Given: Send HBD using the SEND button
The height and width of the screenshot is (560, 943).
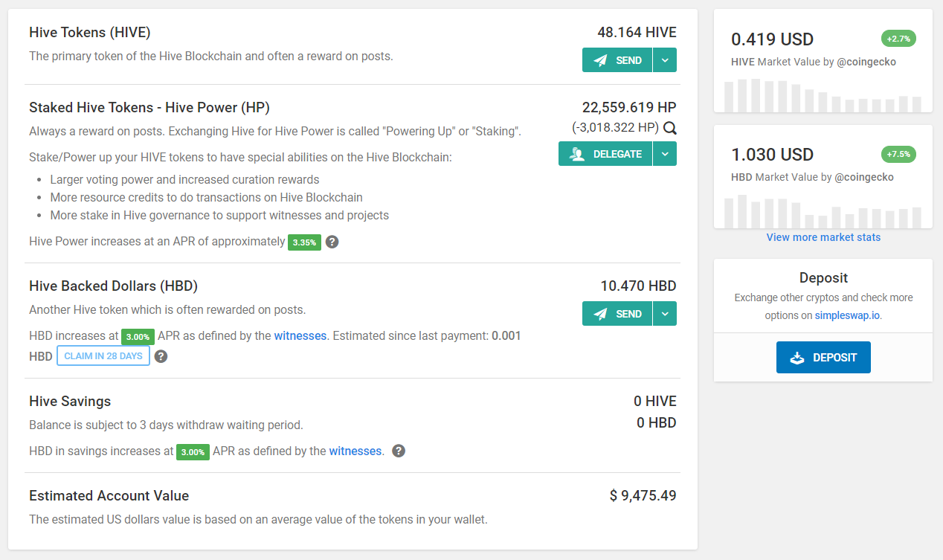Looking at the screenshot, I should (617, 314).
